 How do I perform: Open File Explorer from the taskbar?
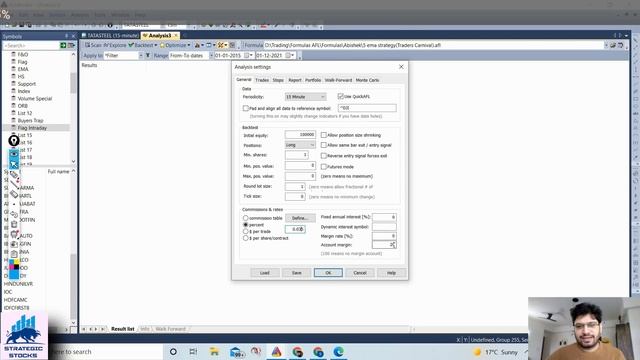point(214,351)
